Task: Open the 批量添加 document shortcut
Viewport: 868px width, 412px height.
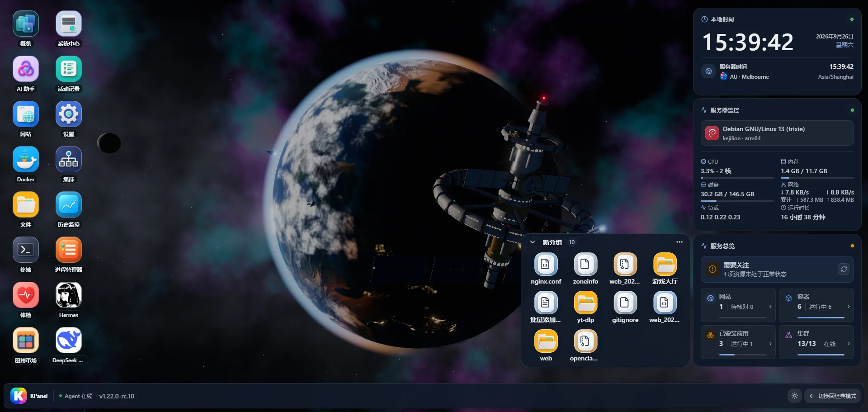Action: tap(546, 303)
